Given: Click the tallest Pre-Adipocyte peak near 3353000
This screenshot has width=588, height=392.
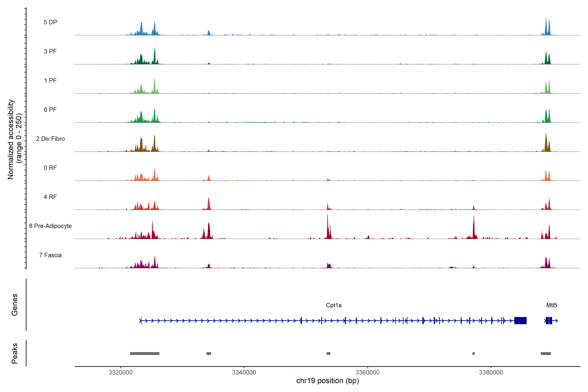Looking at the screenshot, I should [x=327, y=228].
